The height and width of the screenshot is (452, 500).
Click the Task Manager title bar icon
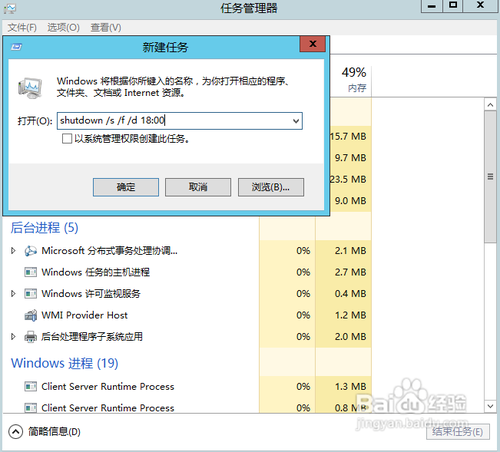(10, 8)
